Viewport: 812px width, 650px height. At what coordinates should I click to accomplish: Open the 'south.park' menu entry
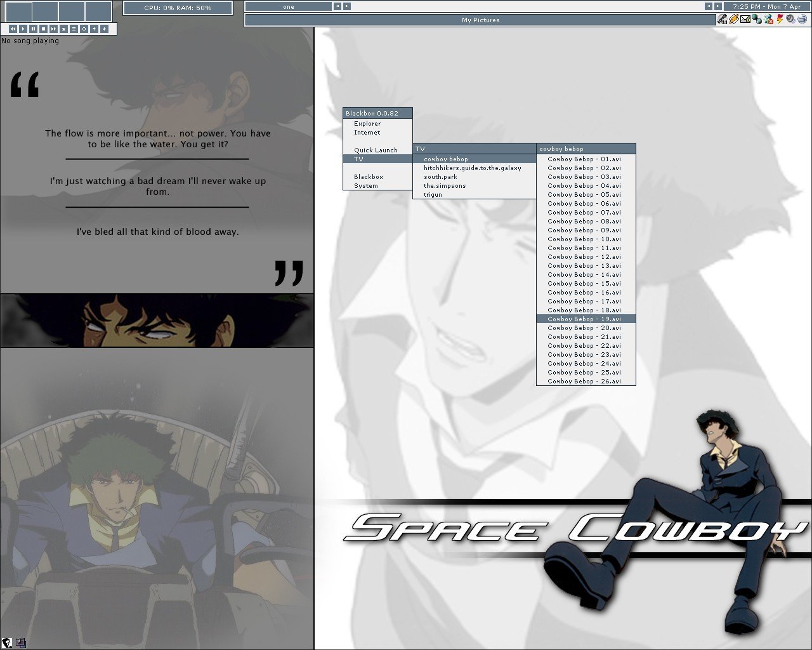coord(474,177)
